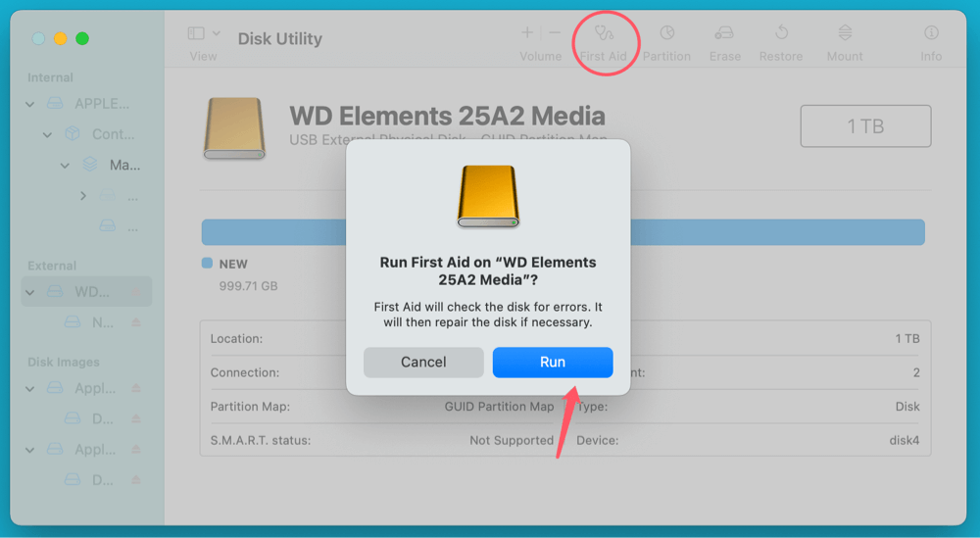
Task: Open the sidebar View dropdown
Action: [203, 34]
